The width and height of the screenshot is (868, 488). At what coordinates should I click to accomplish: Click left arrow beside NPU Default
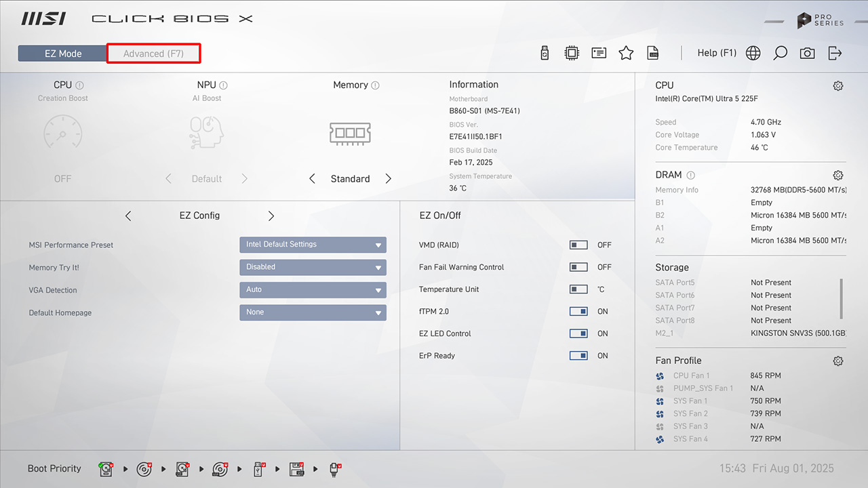coord(168,179)
